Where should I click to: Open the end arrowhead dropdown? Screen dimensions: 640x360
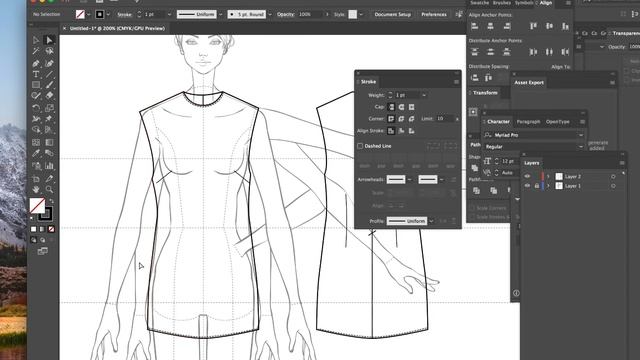tap(441, 179)
